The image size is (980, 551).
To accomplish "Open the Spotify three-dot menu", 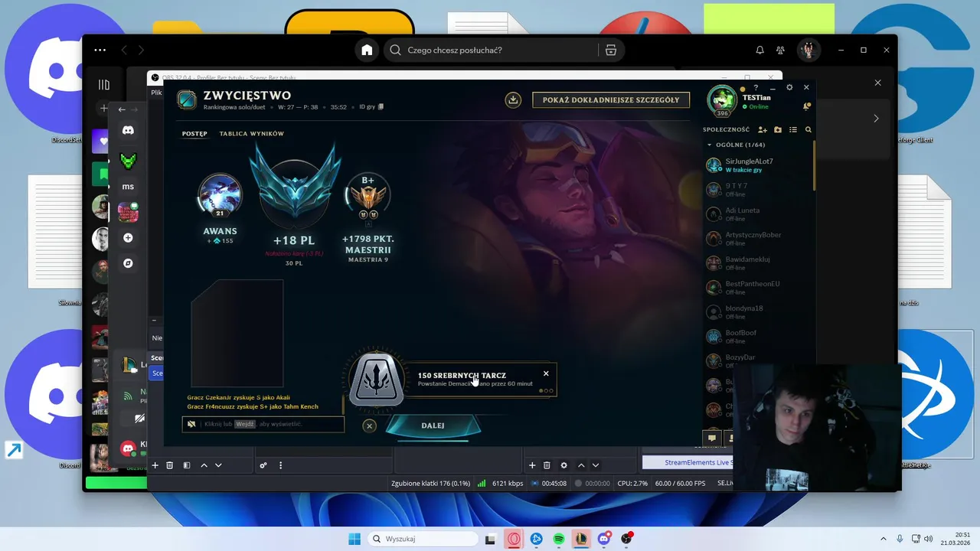I will point(100,50).
